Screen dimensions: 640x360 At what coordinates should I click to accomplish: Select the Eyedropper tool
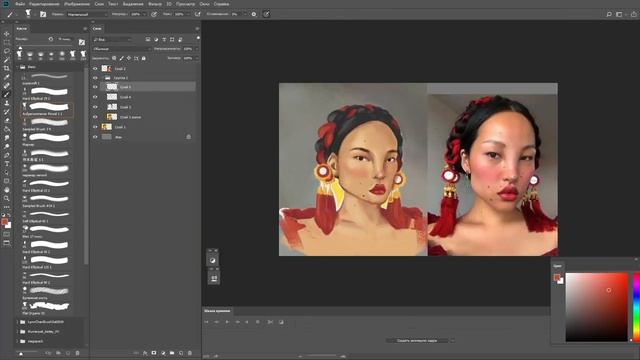point(7,77)
